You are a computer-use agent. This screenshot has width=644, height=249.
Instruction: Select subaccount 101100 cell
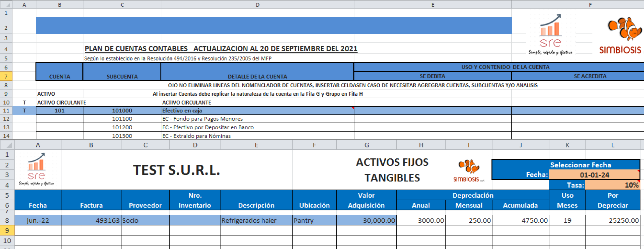122,119
